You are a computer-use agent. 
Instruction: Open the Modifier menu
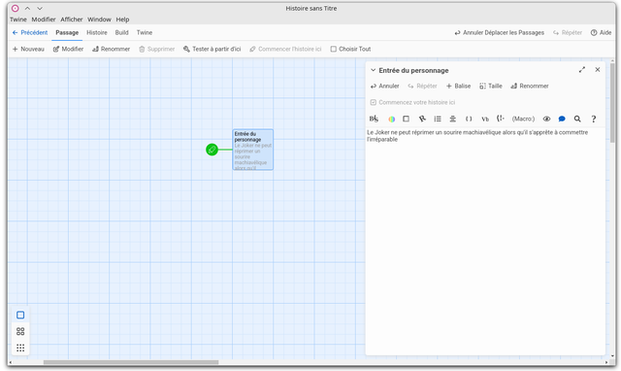(44, 19)
